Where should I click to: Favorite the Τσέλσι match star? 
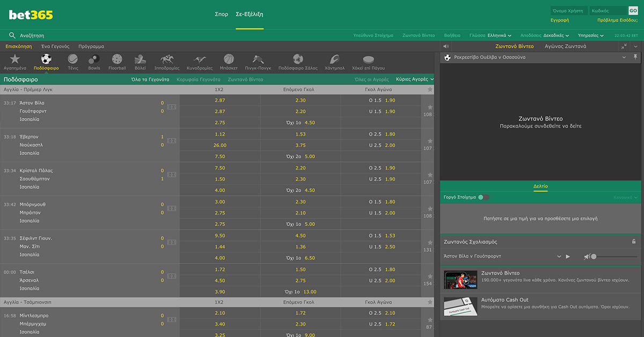tap(429, 276)
